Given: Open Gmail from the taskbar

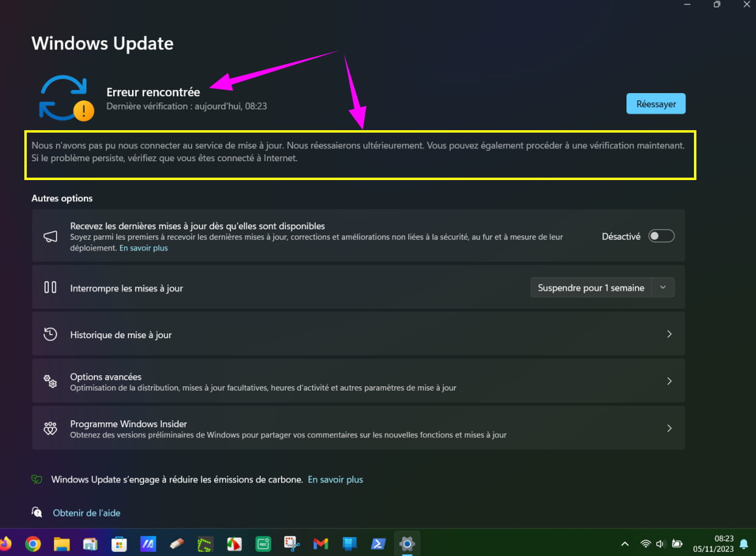Looking at the screenshot, I should pyautogui.click(x=321, y=543).
